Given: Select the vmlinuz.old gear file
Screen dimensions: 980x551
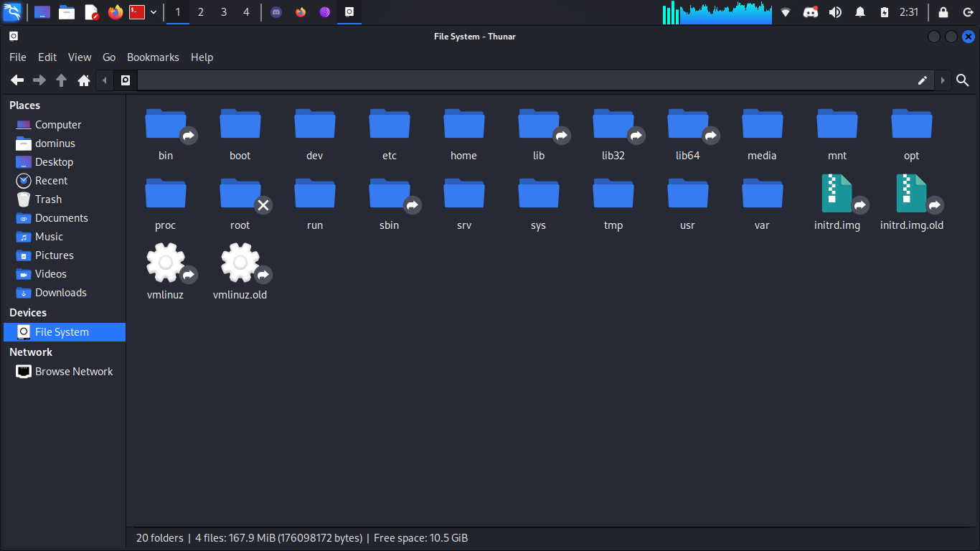Looking at the screenshot, I should point(240,263).
